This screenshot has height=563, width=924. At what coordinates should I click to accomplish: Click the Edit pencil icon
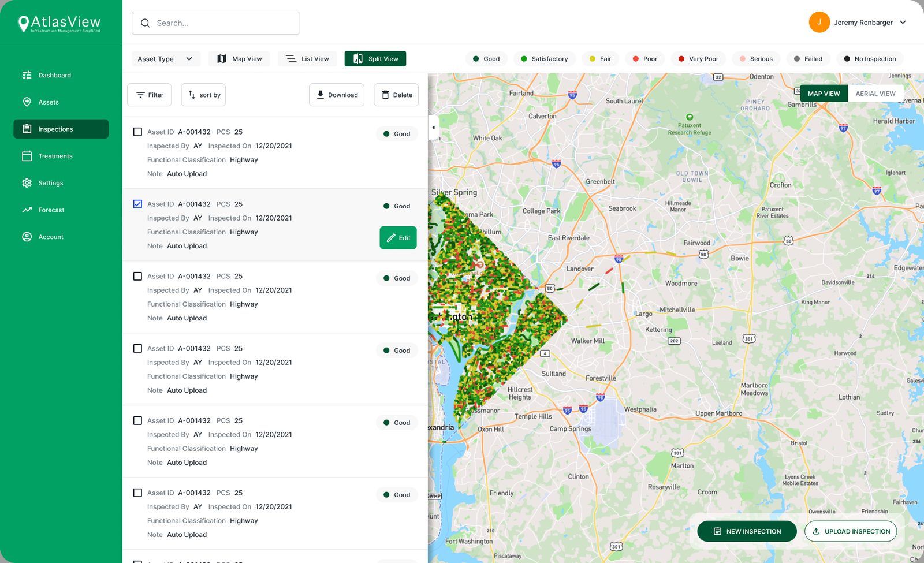click(391, 238)
